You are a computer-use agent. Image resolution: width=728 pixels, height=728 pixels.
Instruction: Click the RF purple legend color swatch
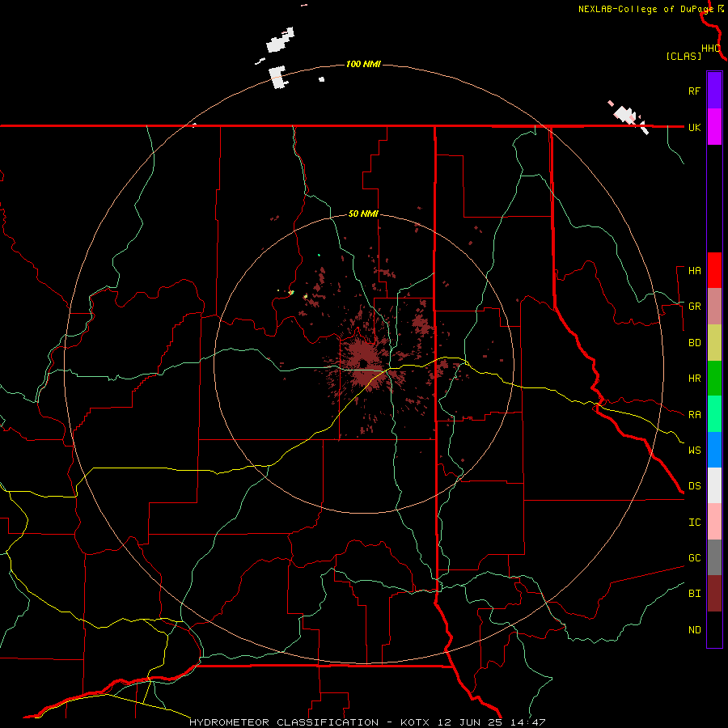[714, 91]
